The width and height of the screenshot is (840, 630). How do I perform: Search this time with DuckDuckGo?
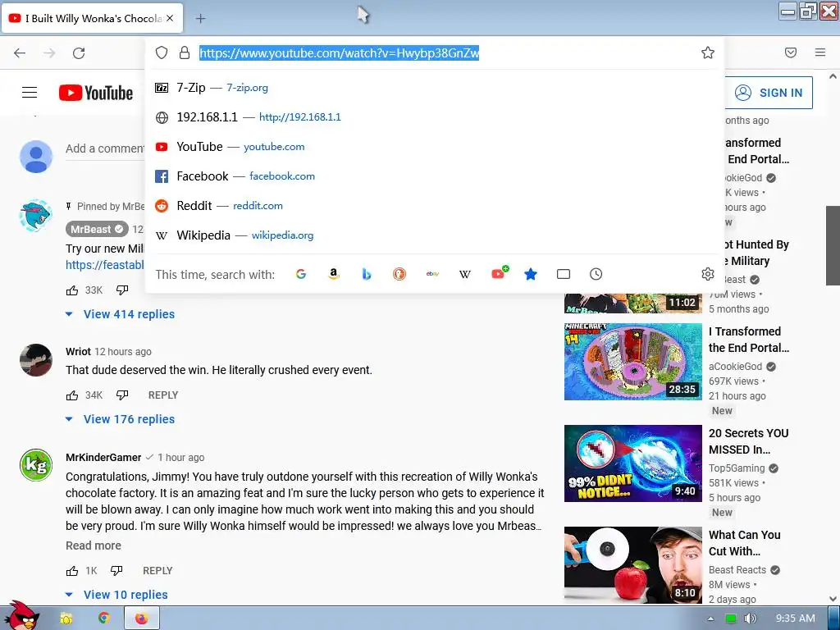coord(399,274)
